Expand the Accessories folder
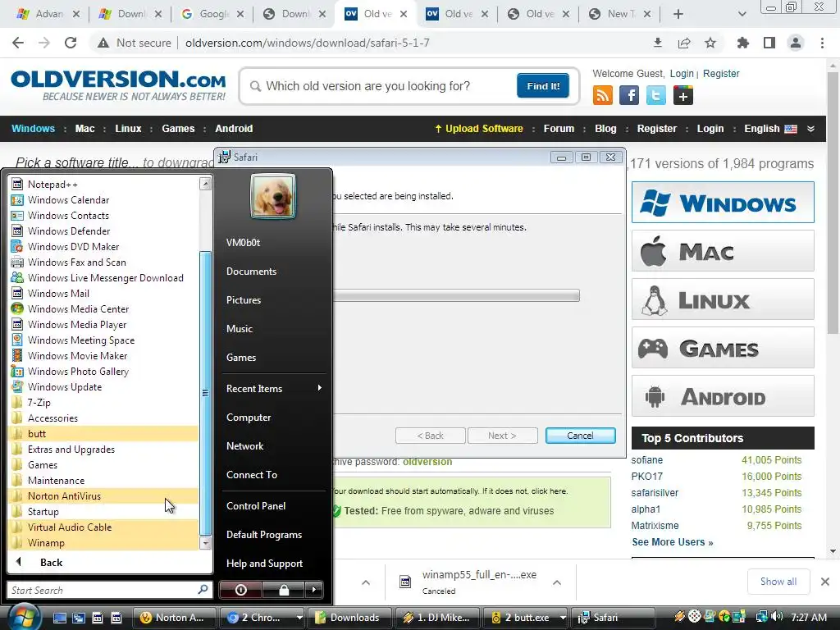The image size is (840, 630). pyautogui.click(x=52, y=418)
